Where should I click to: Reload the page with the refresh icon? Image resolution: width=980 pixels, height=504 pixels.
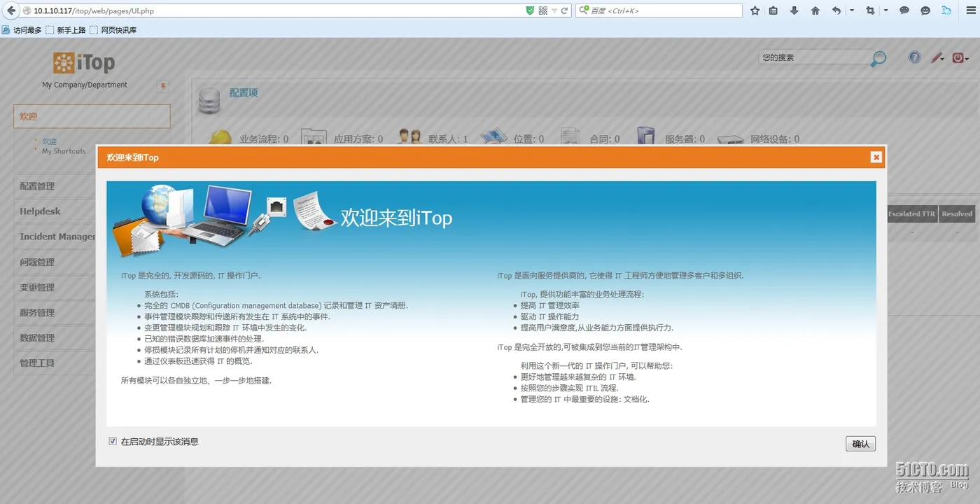tap(563, 10)
